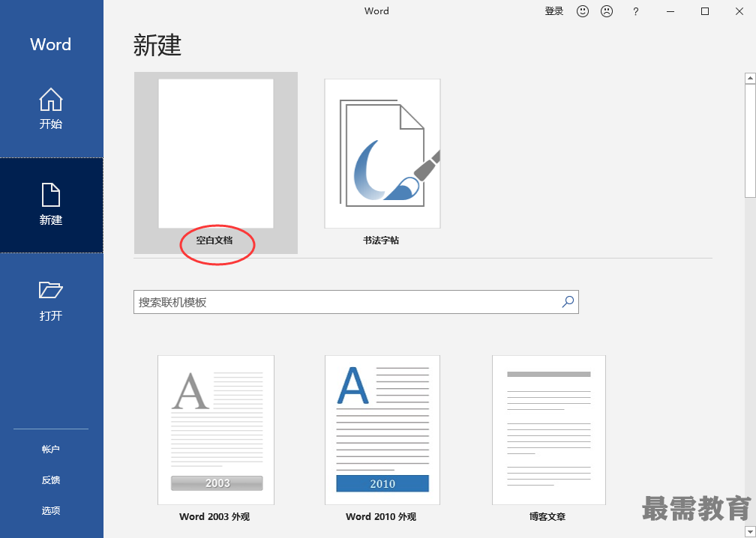Pick the 博客文章 blog post template
Image resolution: width=756 pixels, height=538 pixels.
[548, 439]
